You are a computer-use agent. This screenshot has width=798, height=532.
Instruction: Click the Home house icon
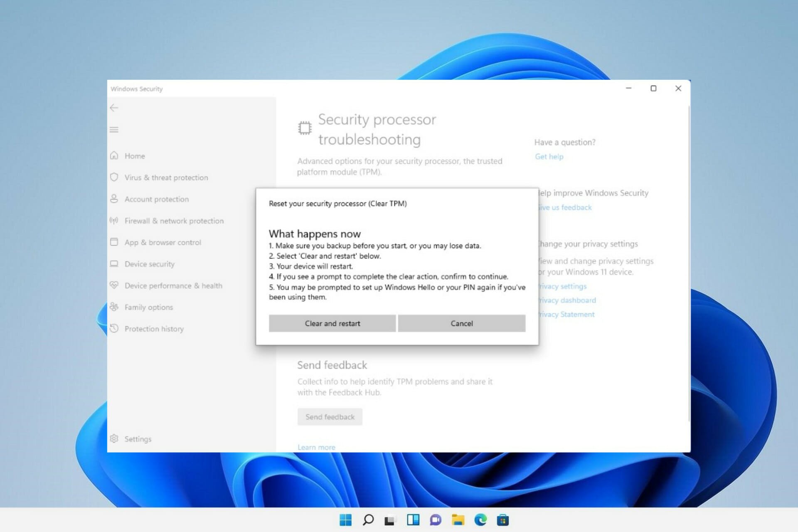pos(114,155)
